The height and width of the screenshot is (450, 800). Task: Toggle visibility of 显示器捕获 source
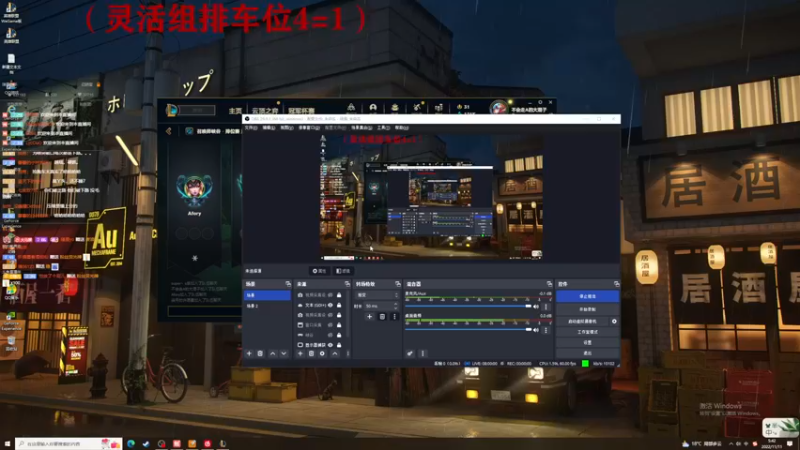click(x=331, y=345)
